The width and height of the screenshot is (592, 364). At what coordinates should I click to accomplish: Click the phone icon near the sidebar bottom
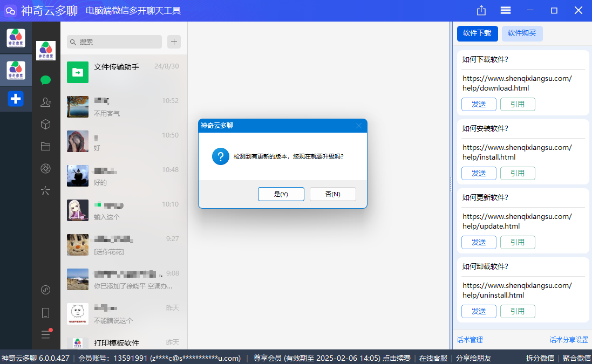coord(45,312)
